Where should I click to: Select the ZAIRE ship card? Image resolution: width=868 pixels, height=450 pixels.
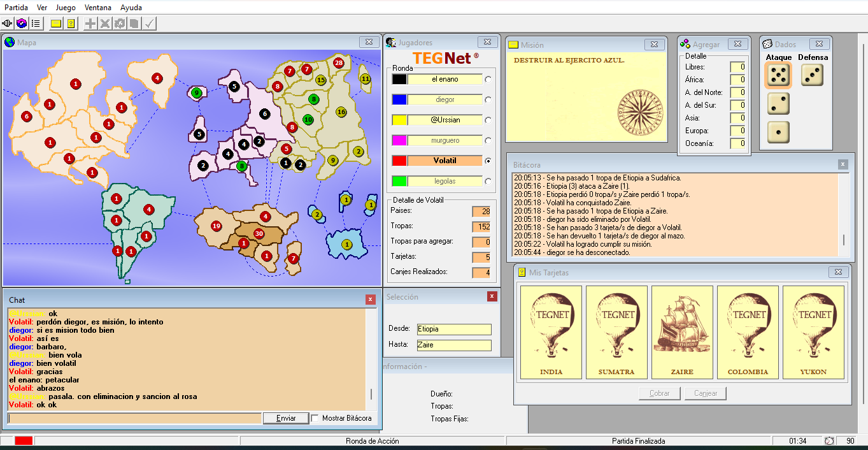pos(682,333)
